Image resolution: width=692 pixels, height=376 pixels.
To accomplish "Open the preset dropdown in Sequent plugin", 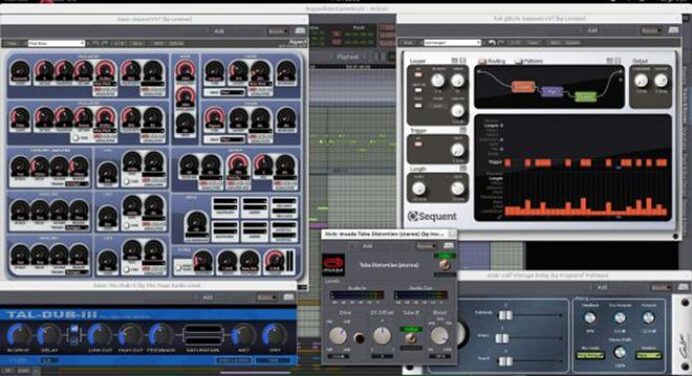I will (x=452, y=42).
